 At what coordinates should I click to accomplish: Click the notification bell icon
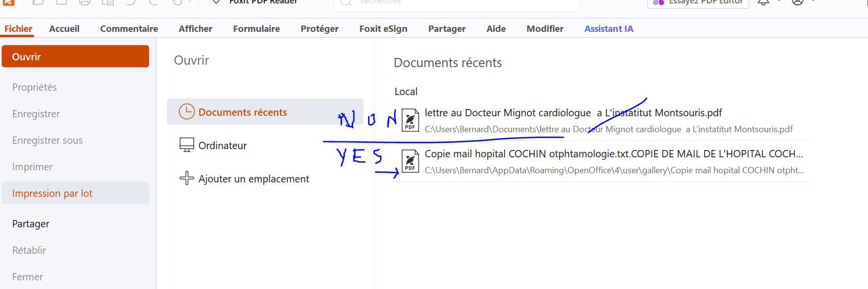tap(763, 2)
